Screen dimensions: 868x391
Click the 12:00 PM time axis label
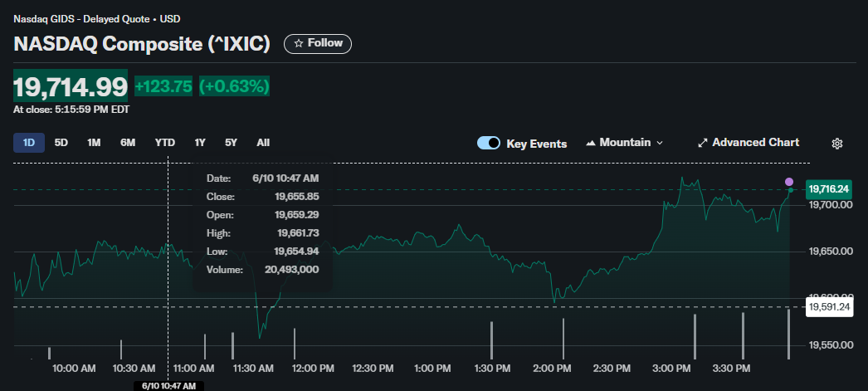coord(314,369)
